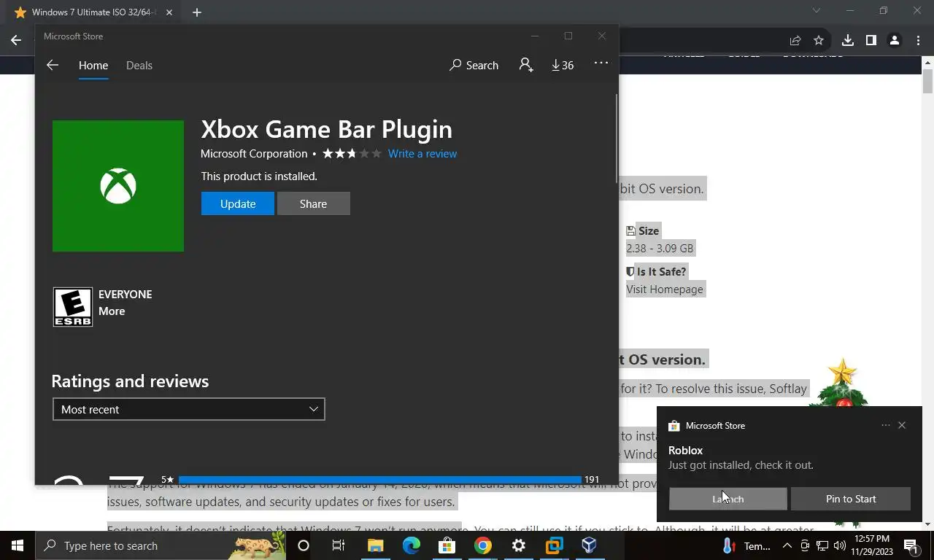Screen dimensions: 934x560
Task: Show hidden system tray icons
Action: point(787,545)
